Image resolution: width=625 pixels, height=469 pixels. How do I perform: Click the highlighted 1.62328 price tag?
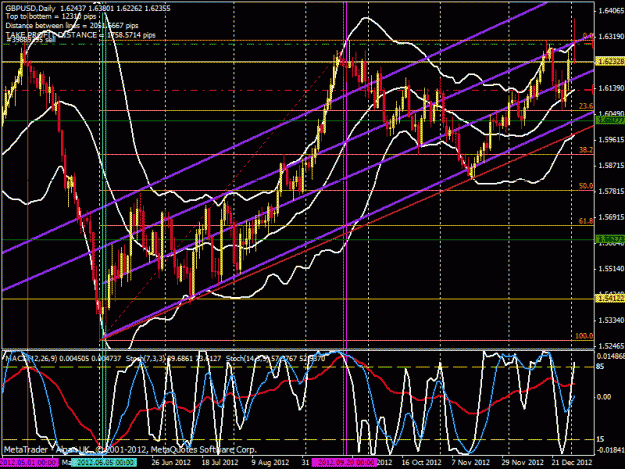click(x=610, y=62)
